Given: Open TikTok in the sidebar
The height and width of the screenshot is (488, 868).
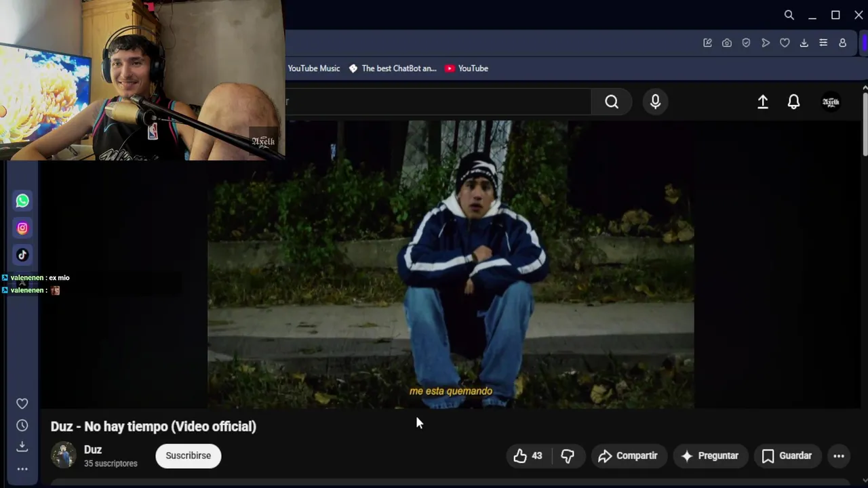Looking at the screenshot, I should (x=22, y=255).
